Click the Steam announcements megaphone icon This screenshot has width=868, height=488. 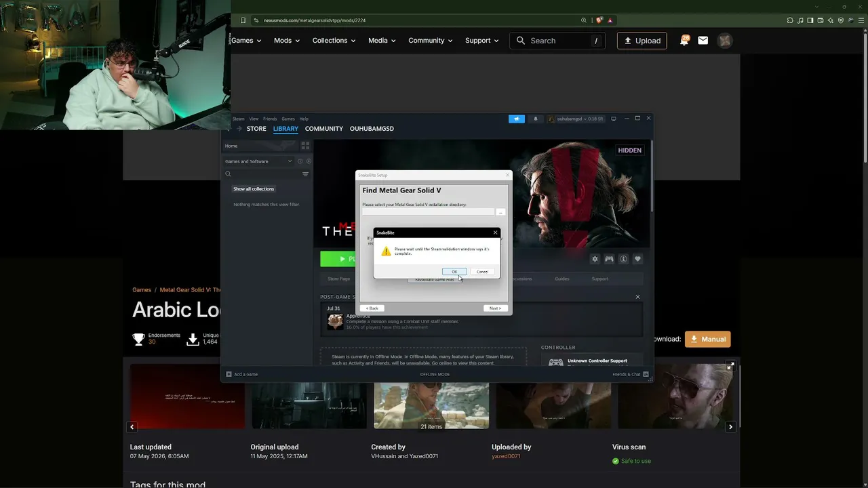(x=517, y=119)
